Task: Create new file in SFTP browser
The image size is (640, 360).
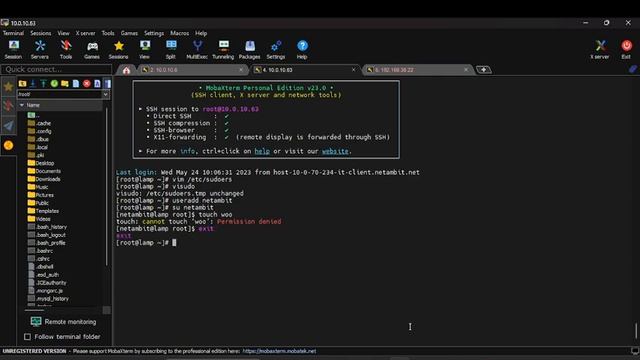Action: tap(76, 84)
